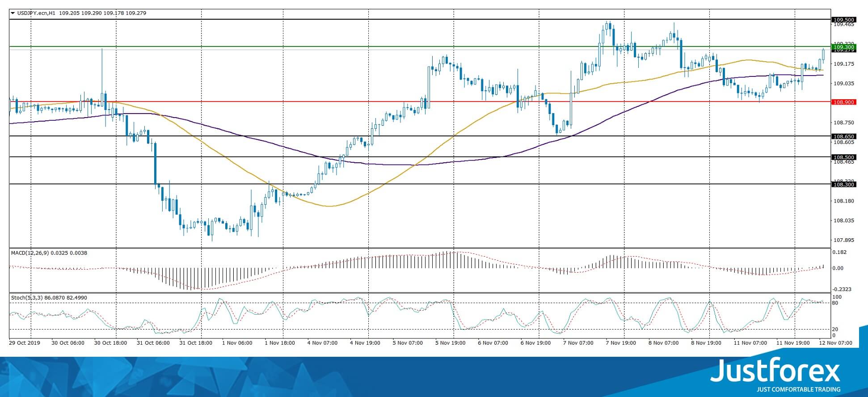
Task: Select the OHLC values "109.205 109.290 109.178 109.279"
Action: (x=102, y=13)
